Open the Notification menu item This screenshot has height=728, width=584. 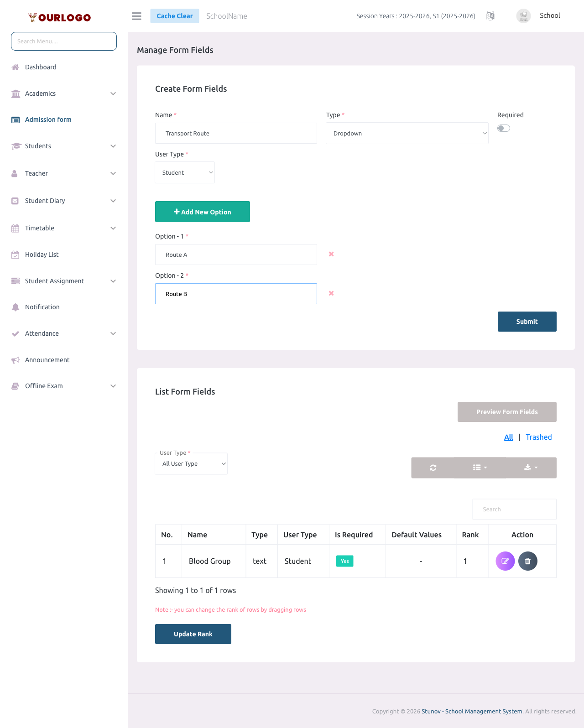pos(42,307)
